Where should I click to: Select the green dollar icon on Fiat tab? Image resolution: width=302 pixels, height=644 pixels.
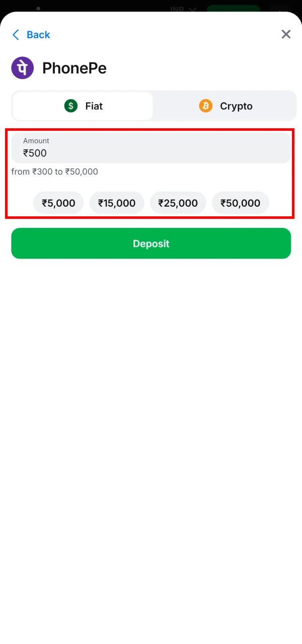(70, 106)
